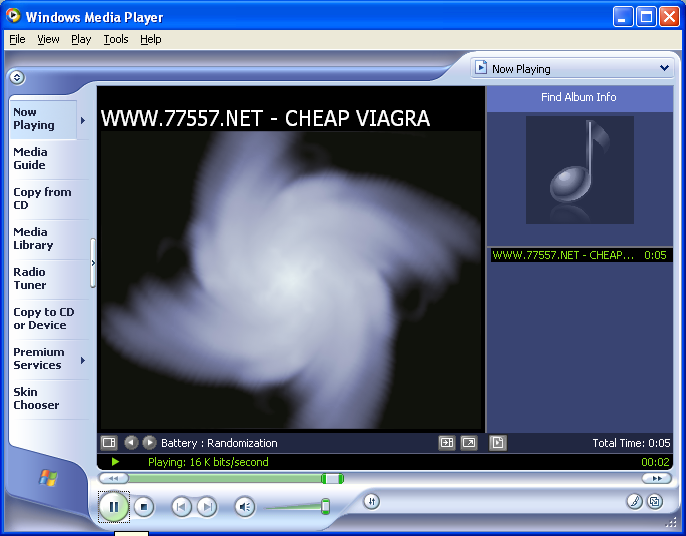Open Premium Services section

pos(44,359)
